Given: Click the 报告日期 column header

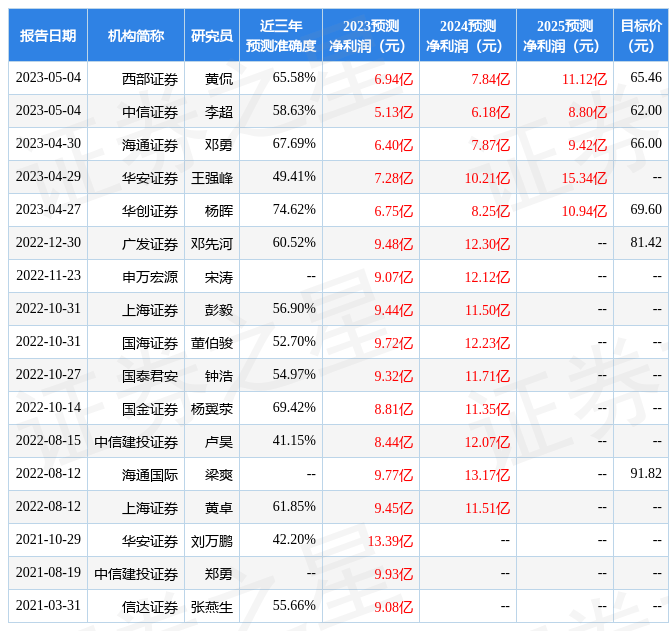Looking at the screenshot, I should coord(48,36).
